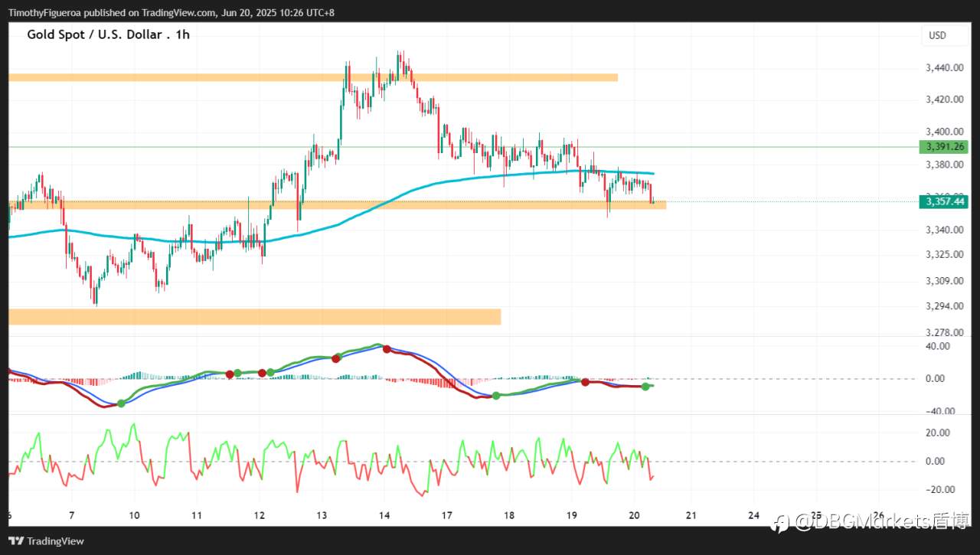Click the 3,294.00 price axis label
This screenshot has height=555, width=980.
pyautogui.click(x=943, y=306)
